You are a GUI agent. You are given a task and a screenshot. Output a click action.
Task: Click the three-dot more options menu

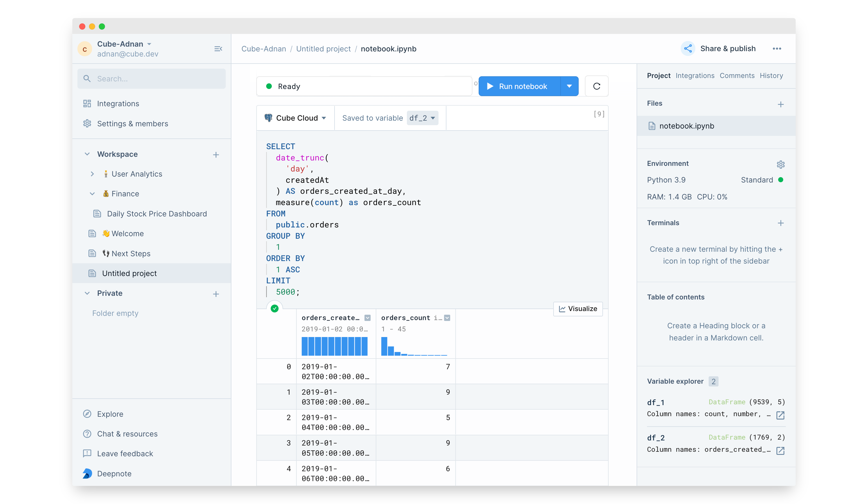point(777,49)
